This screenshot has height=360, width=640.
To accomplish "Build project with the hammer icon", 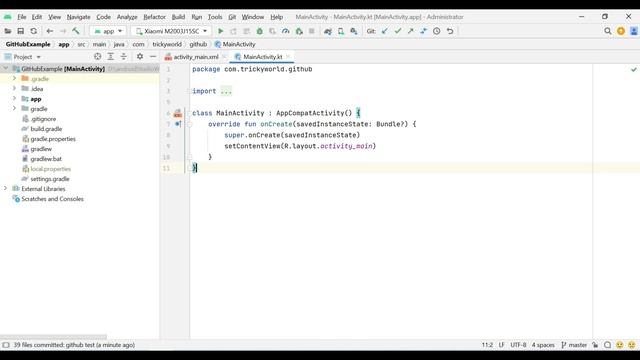I will tap(76, 31).
